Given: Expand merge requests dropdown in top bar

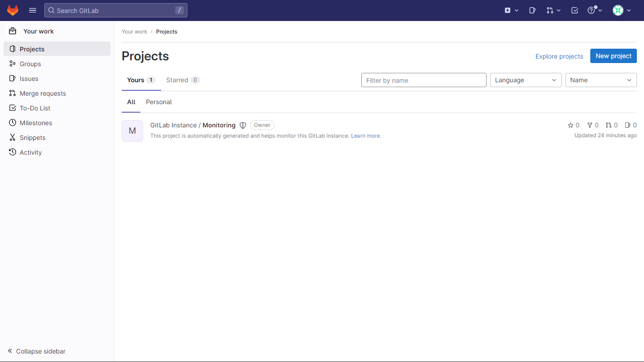Looking at the screenshot, I should (554, 10).
